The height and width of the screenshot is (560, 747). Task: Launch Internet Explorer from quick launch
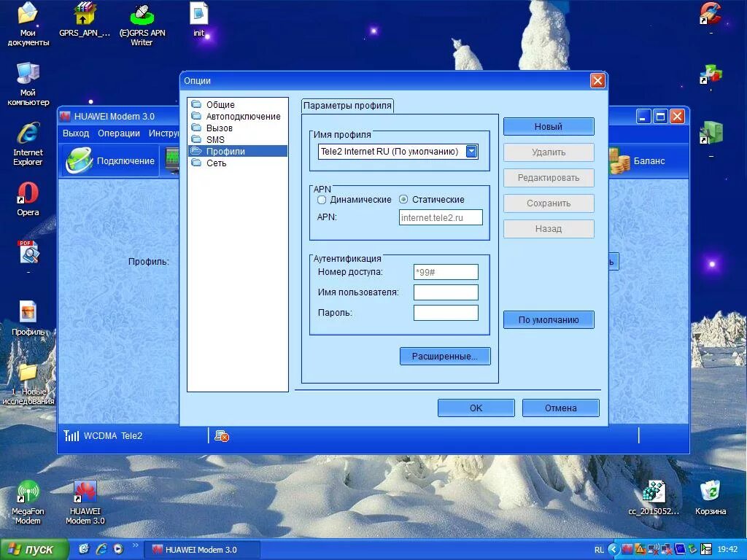pyautogui.click(x=101, y=549)
